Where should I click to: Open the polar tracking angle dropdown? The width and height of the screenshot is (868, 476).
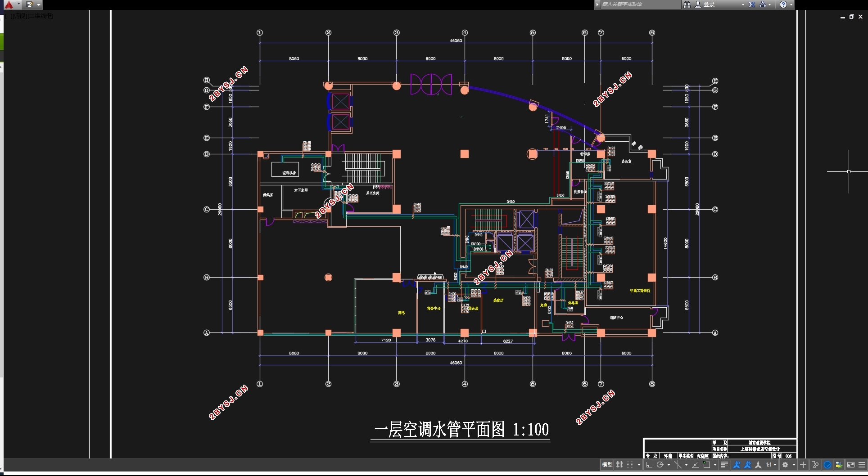[x=669, y=465]
